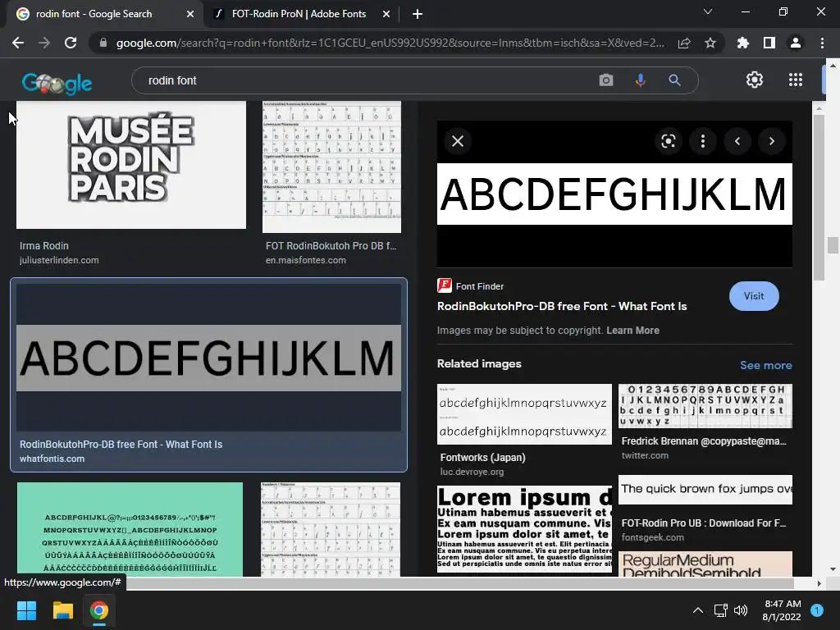
Task: Open the volume control in tray
Action: click(741, 610)
